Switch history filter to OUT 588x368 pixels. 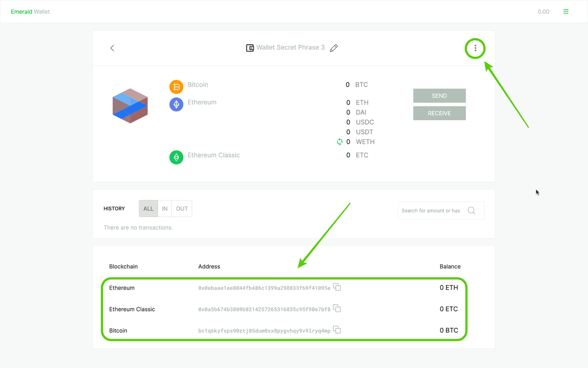[x=182, y=209]
